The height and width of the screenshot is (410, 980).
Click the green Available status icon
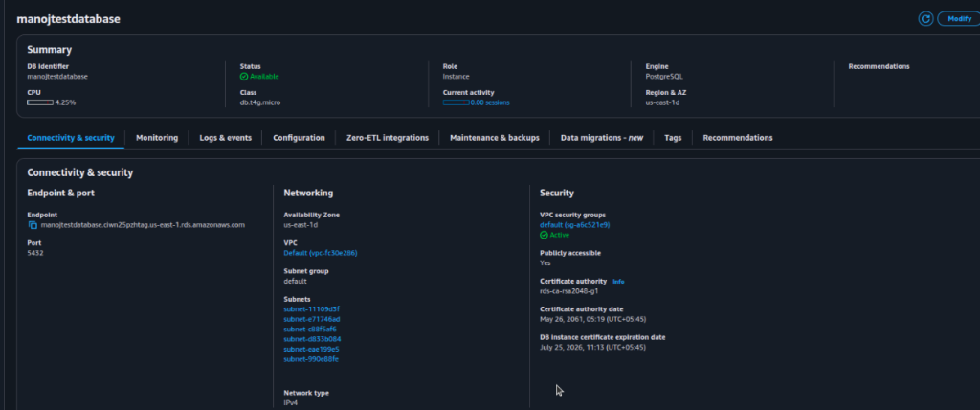[244, 77]
